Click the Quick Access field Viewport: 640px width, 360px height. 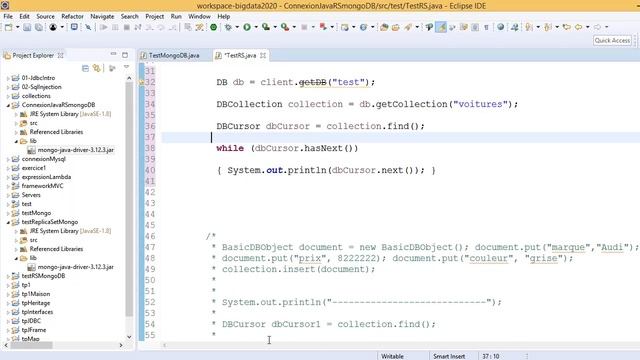click(x=612, y=40)
